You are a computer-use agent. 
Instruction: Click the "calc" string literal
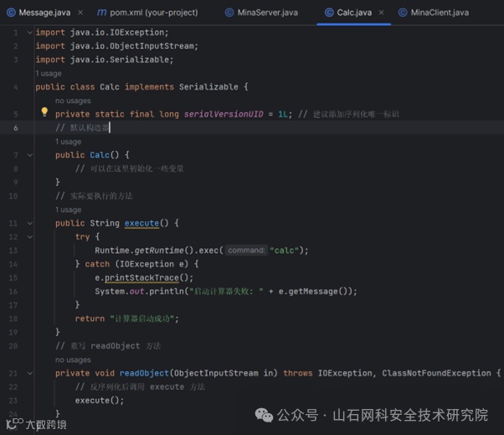(x=285, y=251)
